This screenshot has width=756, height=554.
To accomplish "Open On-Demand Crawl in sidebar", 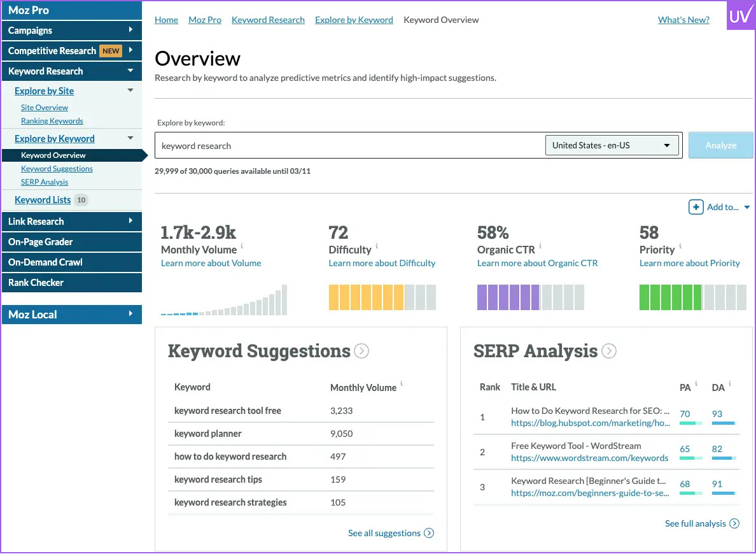I will [x=72, y=262].
